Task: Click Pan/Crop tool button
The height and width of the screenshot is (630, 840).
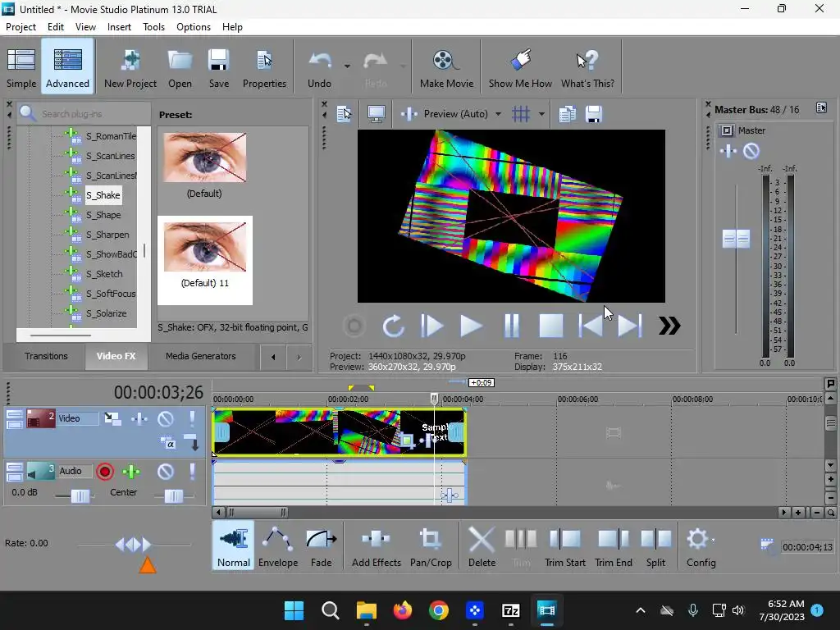Action: (x=431, y=546)
